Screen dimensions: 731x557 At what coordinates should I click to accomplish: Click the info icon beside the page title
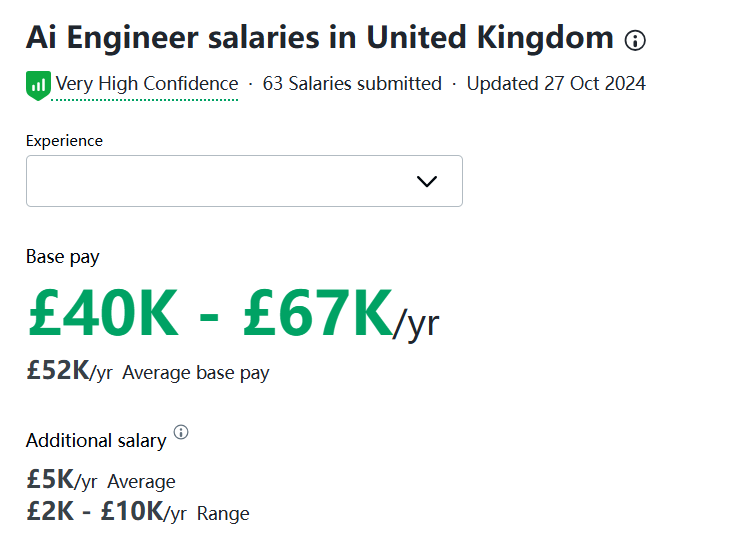(x=635, y=41)
